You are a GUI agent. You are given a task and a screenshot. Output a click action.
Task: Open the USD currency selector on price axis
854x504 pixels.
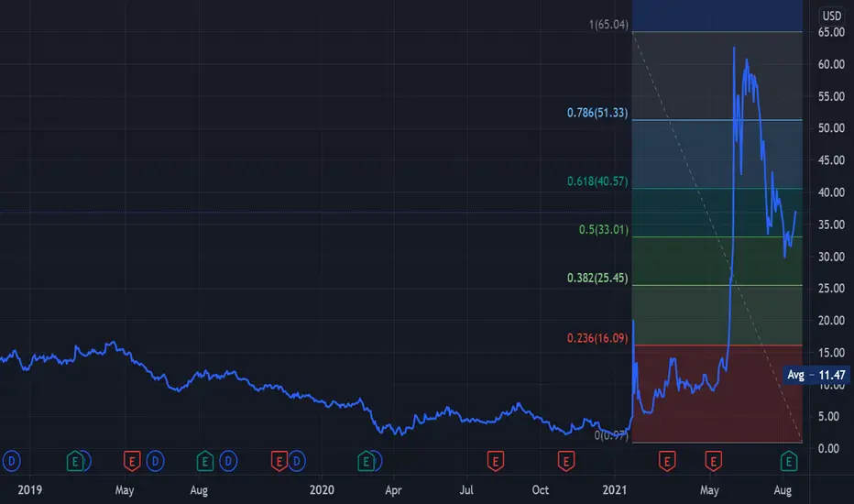pos(832,16)
